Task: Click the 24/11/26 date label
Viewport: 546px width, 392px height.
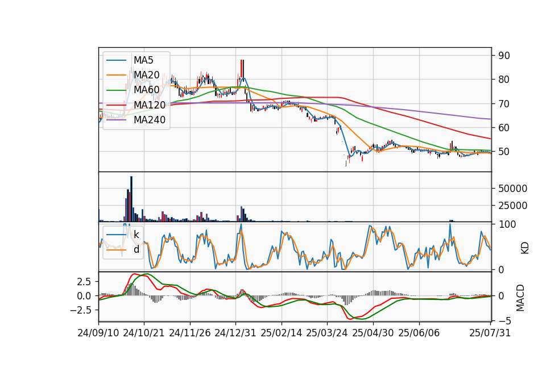Action: pyautogui.click(x=190, y=333)
